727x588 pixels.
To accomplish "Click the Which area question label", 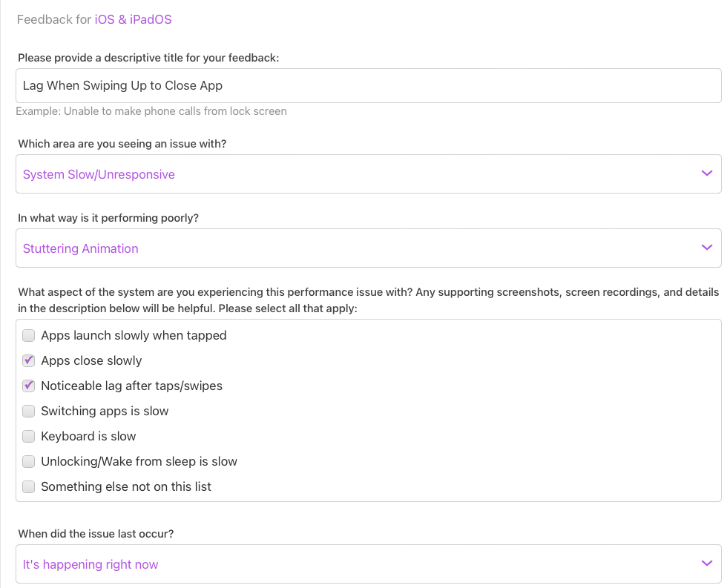I will 122,144.
